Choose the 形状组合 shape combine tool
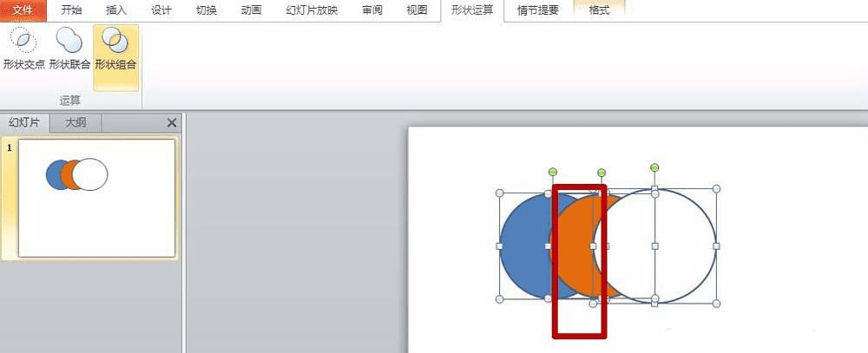 pyautogui.click(x=115, y=49)
